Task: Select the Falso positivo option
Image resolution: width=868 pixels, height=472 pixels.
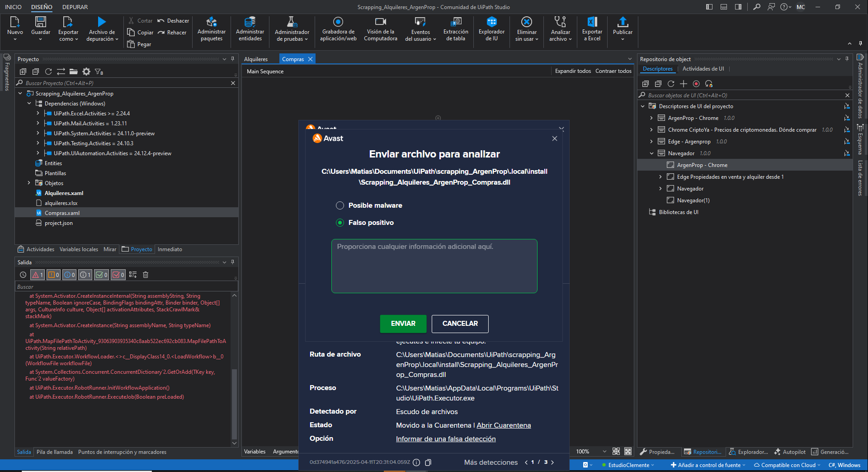Action: pos(340,223)
